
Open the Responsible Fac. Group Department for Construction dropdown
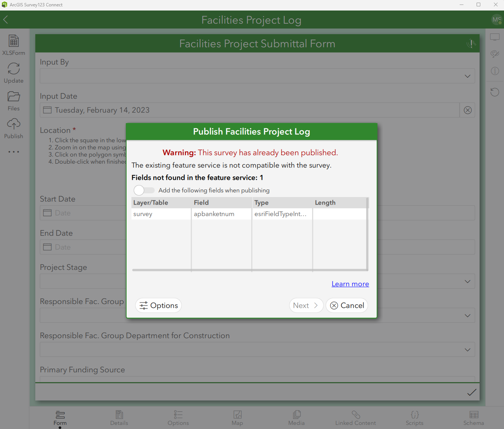(467, 349)
